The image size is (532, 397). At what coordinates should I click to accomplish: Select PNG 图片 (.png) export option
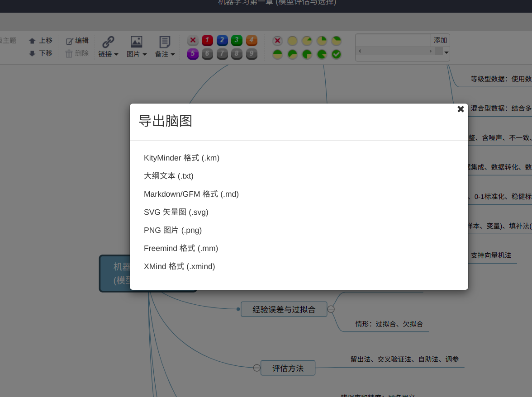pos(172,230)
